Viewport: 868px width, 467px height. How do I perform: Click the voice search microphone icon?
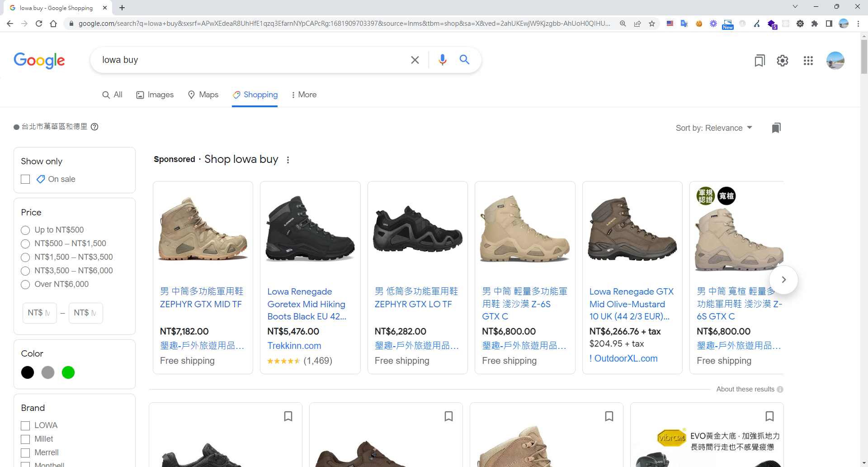pyautogui.click(x=442, y=60)
